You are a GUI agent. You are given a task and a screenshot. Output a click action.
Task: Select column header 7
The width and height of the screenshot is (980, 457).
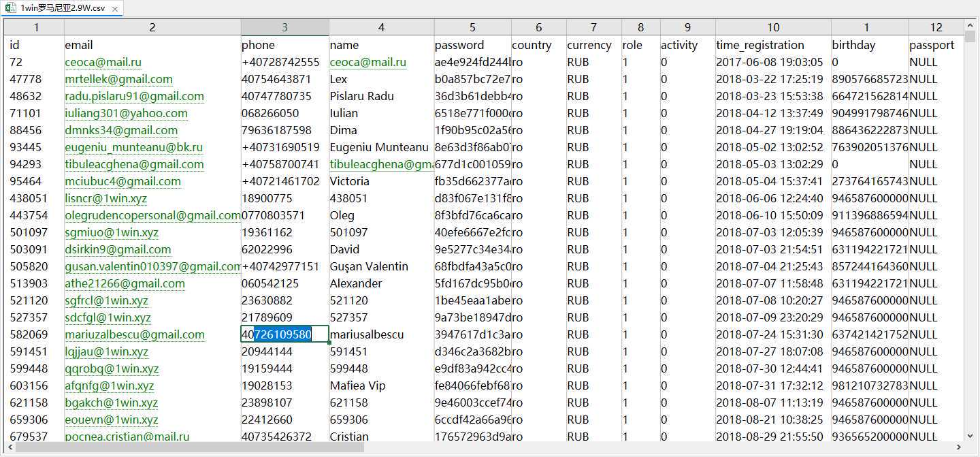(593, 27)
